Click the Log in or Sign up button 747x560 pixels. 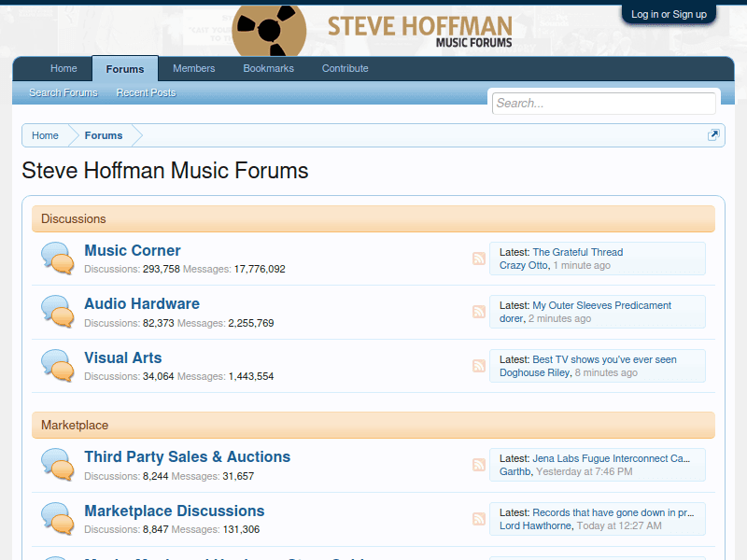pyautogui.click(x=669, y=14)
